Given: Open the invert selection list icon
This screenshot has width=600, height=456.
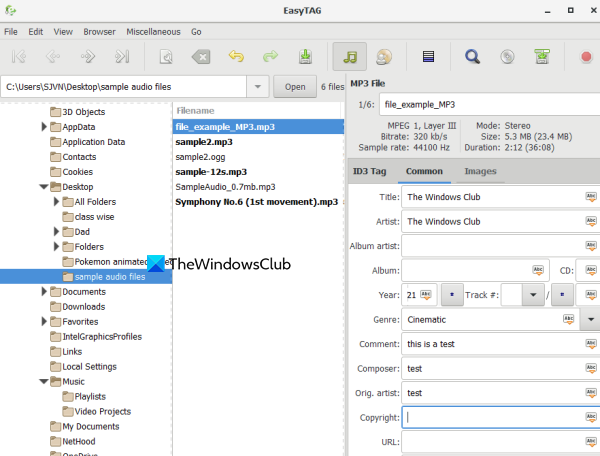Looking at the screenshot, I should click(x=428, y=57).
